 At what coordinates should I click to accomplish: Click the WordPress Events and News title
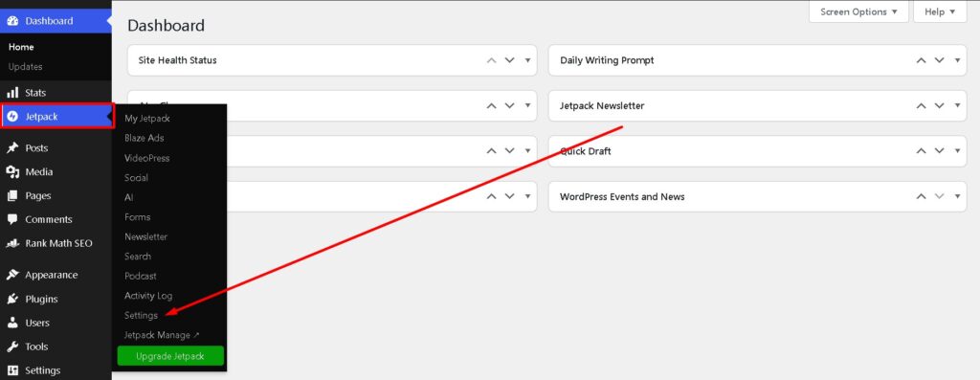tap(622, 196)
